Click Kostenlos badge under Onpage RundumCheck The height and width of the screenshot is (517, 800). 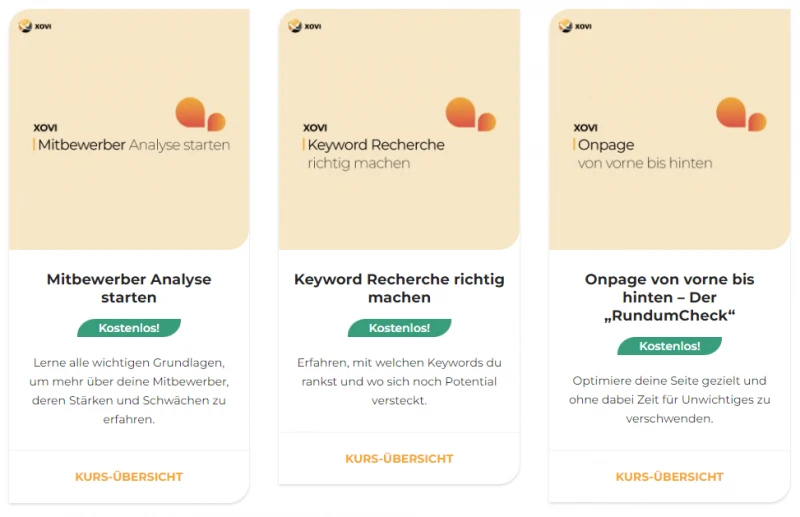click(x=669, y=346)
